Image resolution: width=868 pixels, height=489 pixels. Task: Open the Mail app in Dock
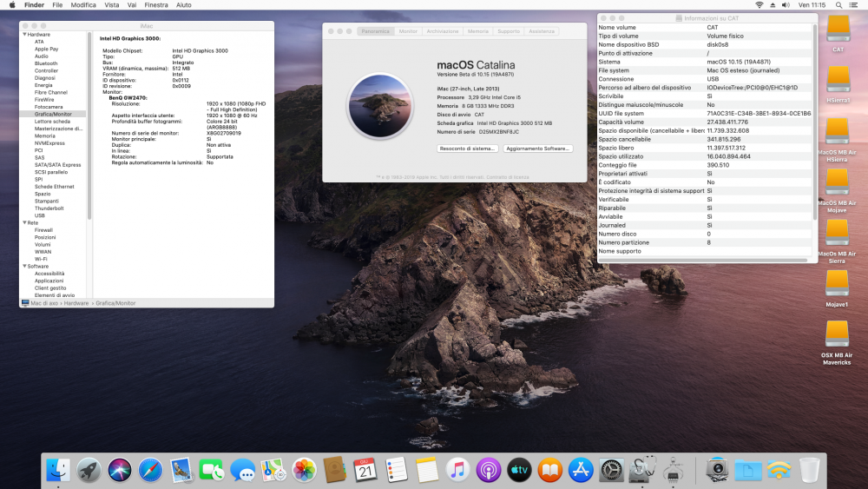[181, 470]
